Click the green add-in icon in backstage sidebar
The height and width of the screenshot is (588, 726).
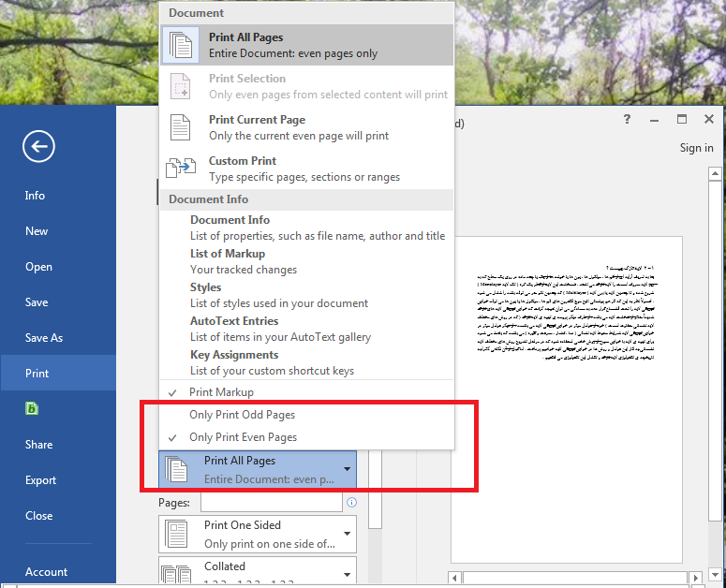coord(32,408)
